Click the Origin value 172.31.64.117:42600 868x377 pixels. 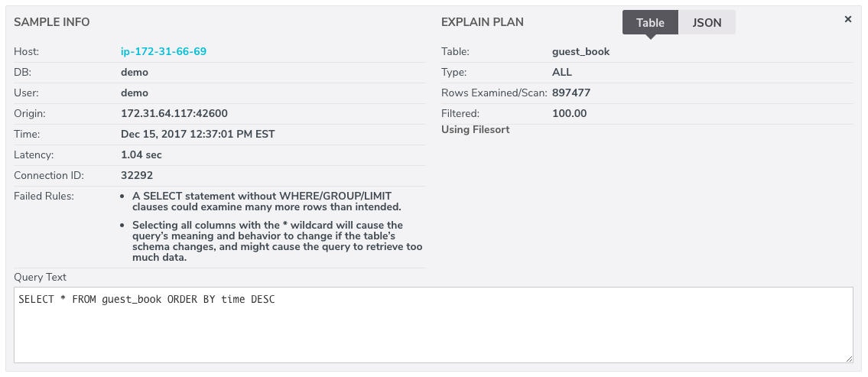[x=174, y=113]
